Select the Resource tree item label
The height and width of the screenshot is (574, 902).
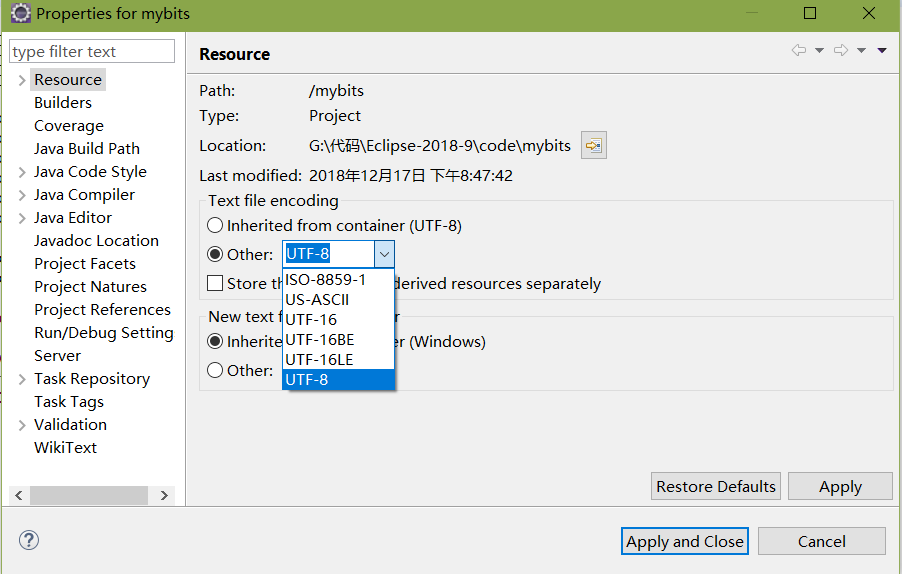[x=68, y=79]
